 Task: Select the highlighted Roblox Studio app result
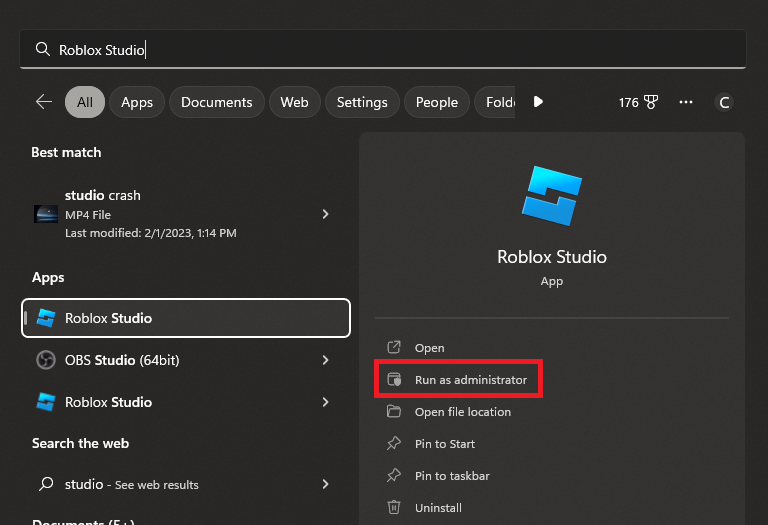(186, 318)
